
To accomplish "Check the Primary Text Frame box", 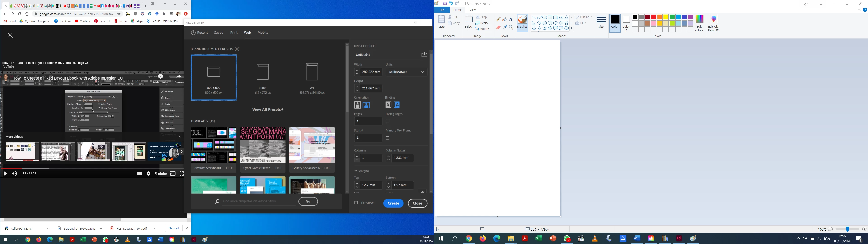I will coord(387,138).
